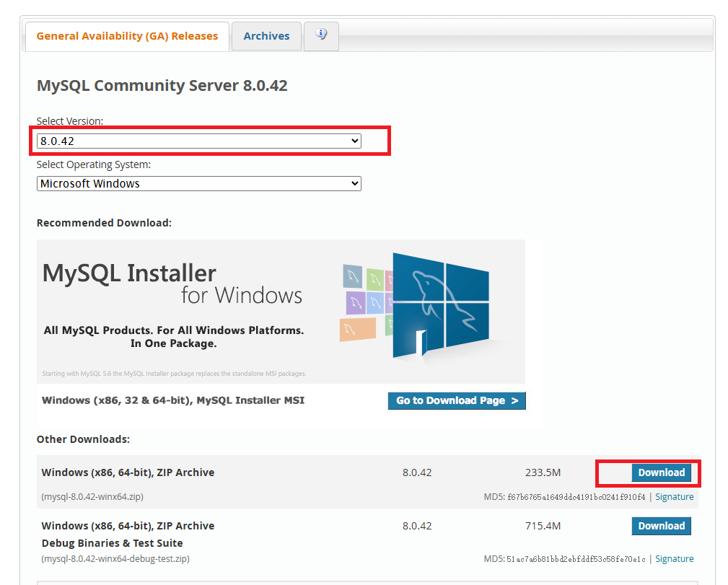Click Go to Download Page button

457,400
